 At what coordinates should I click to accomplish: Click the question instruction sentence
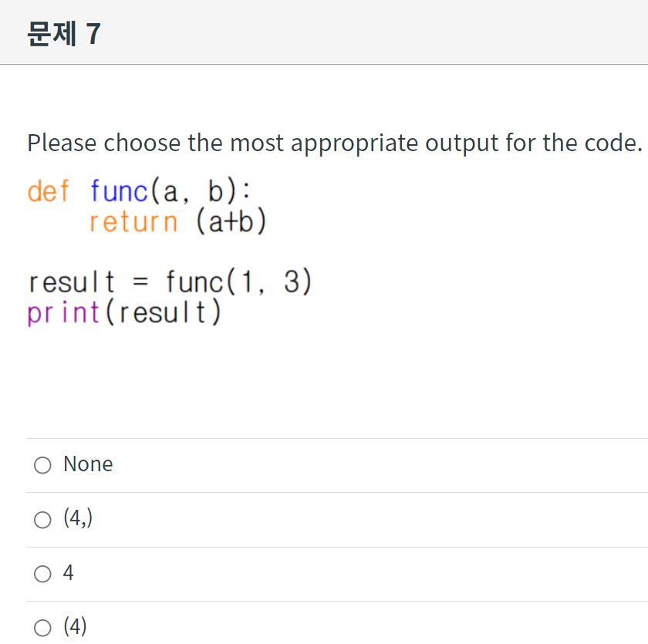[335, 143]
